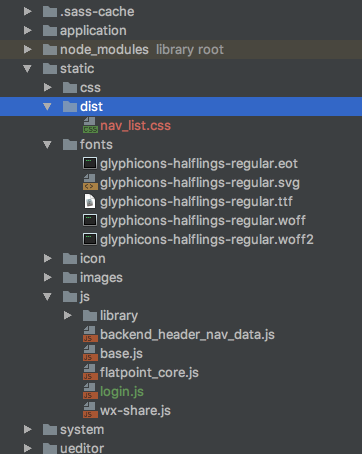362x454 pixels.
Task: Expand the css folder arrow
Action: click(48, 87)
